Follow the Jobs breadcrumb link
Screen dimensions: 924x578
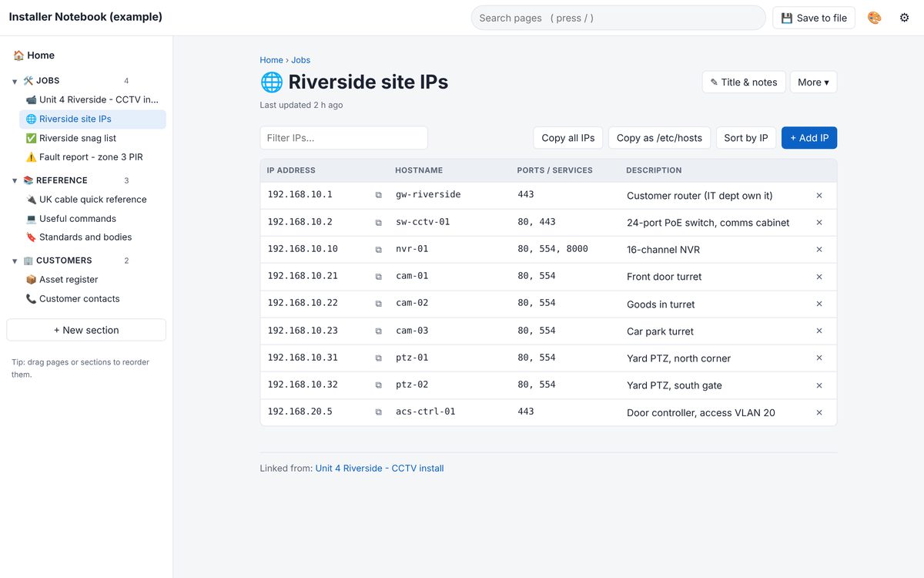[300, 60]
